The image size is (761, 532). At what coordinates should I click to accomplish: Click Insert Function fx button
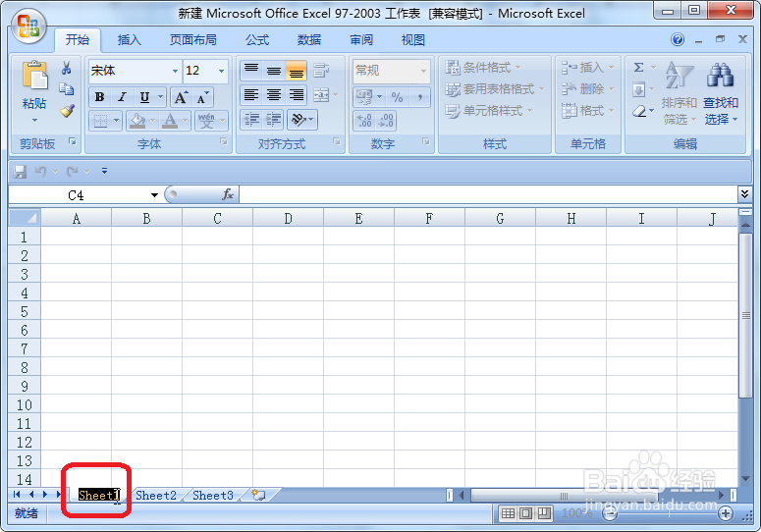(228, 194)
